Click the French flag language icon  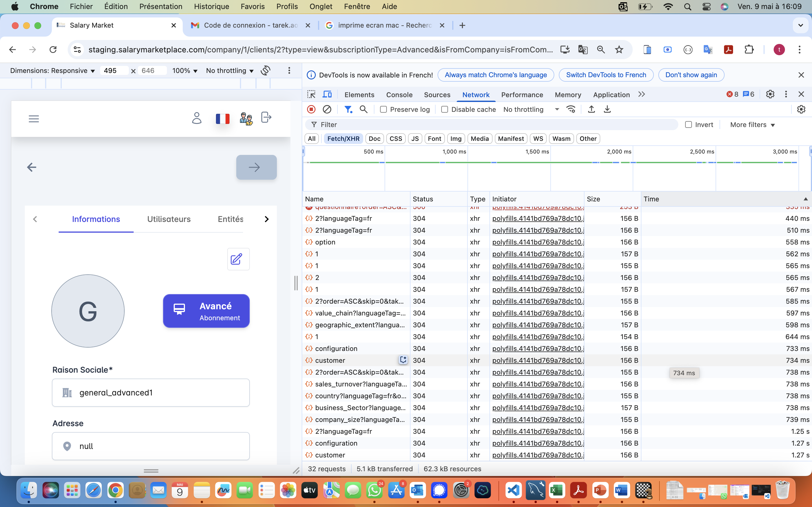[x=222, y=119]
